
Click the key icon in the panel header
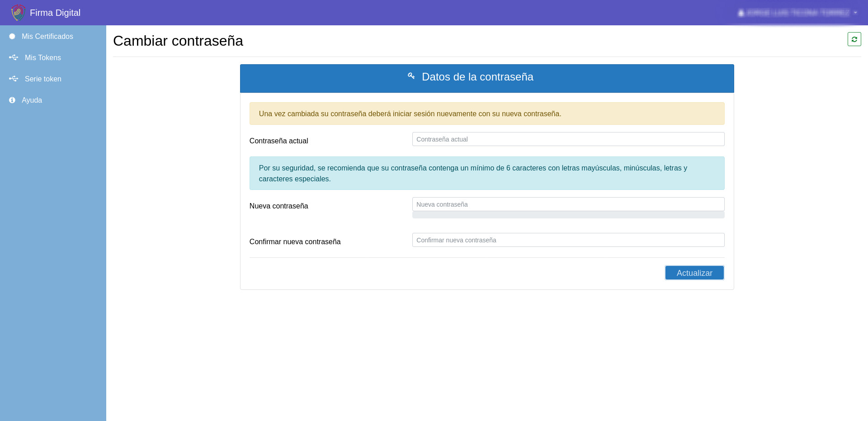411,76
